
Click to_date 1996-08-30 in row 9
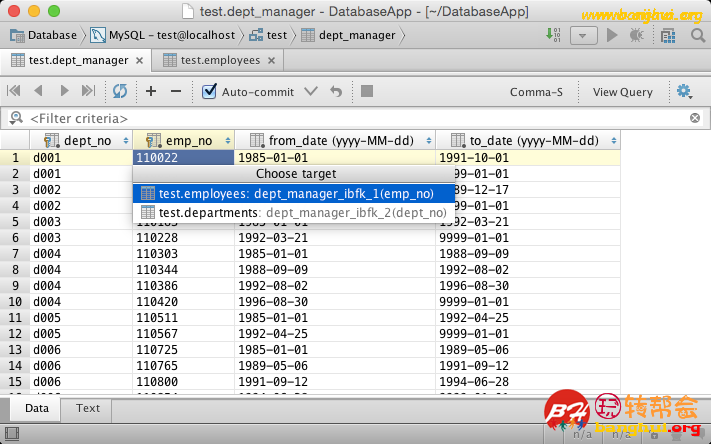528,286
